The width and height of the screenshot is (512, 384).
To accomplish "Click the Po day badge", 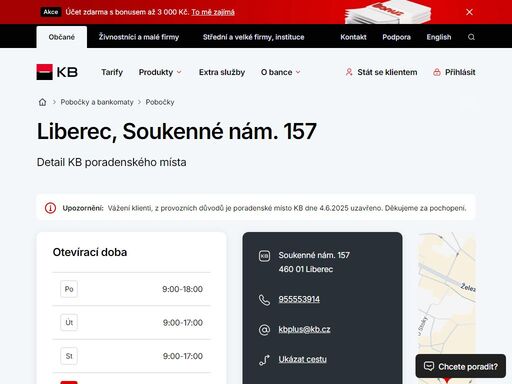I will point(69,289).
